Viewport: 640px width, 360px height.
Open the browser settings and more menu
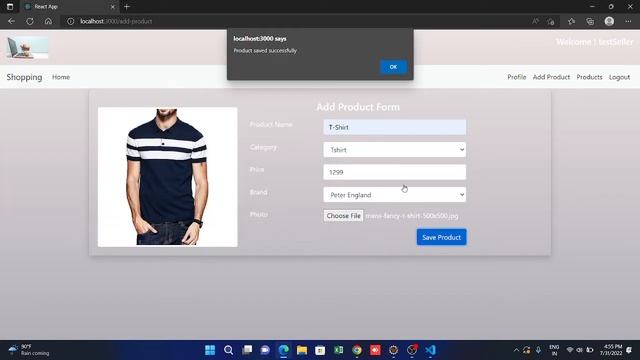(628, 21)
